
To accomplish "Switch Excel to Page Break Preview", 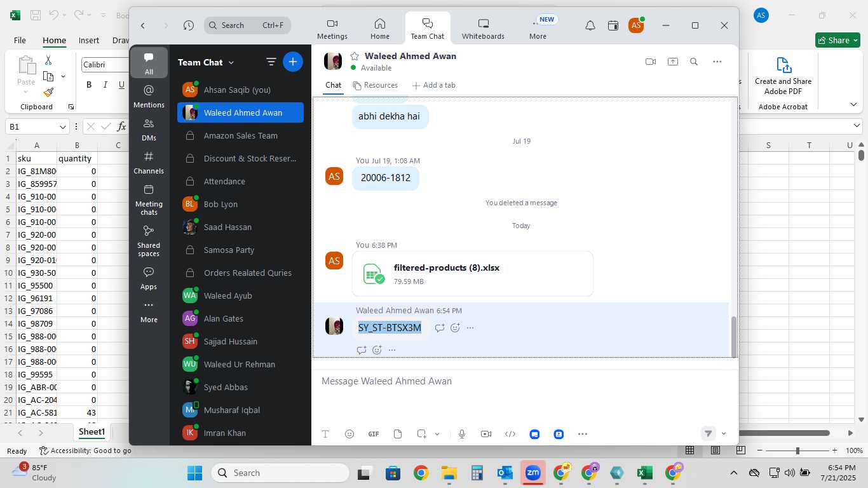I will [741, 451].
